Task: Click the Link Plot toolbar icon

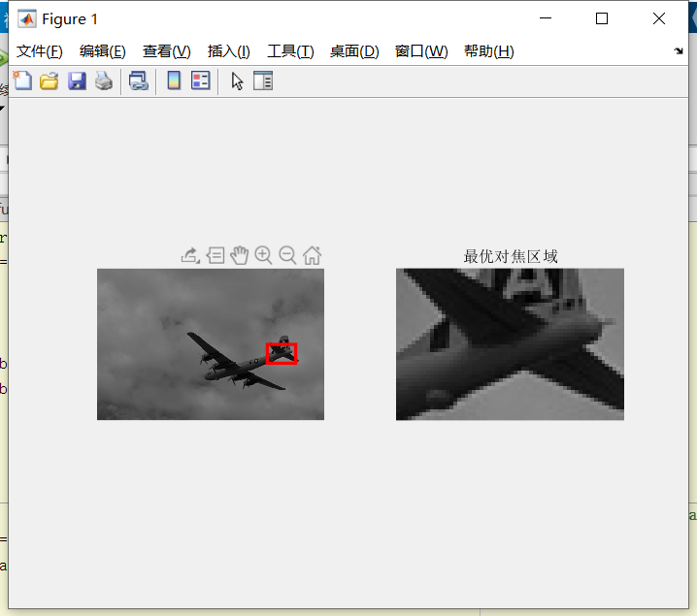Action: [138, 81]
